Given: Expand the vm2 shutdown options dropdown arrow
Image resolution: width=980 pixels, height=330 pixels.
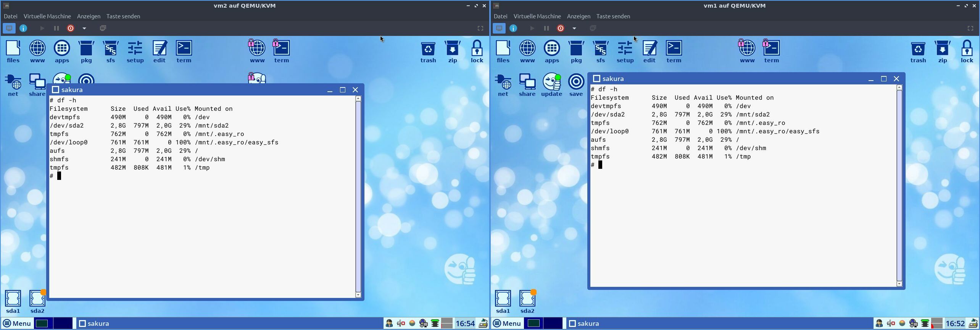Looking at the screenshot, I should 84,28.
